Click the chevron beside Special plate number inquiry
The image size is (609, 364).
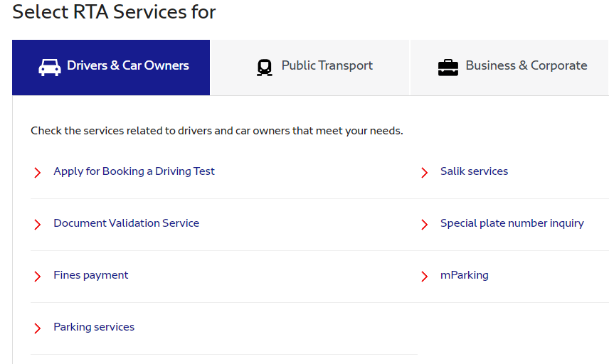tap(424, 224)
